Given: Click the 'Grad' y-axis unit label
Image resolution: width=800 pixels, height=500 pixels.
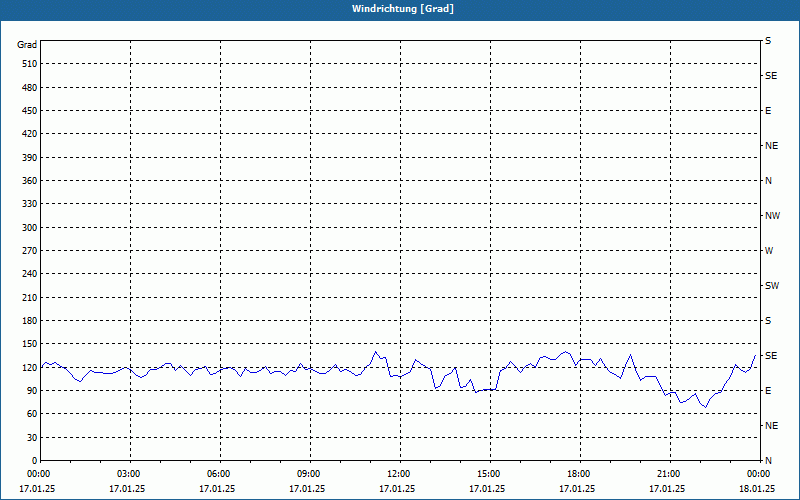Looking at the screenshot, I should click(x=27, y=45).
